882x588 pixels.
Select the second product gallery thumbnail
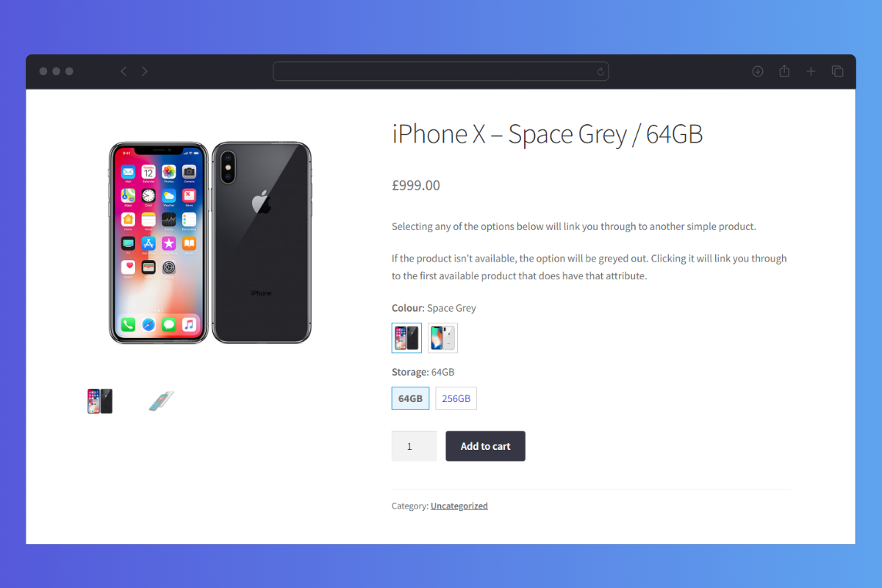(161, 401)
